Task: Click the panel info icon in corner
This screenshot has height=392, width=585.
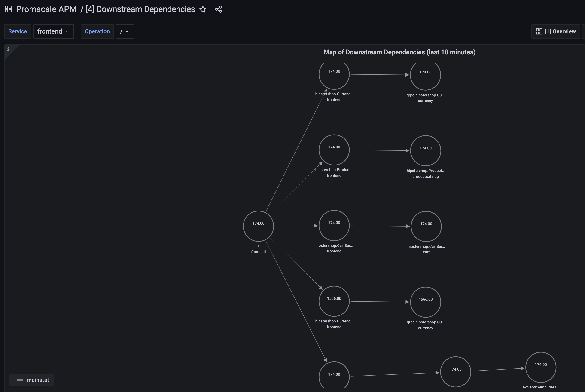Action: pyautogui.click(x=8, y=49)
